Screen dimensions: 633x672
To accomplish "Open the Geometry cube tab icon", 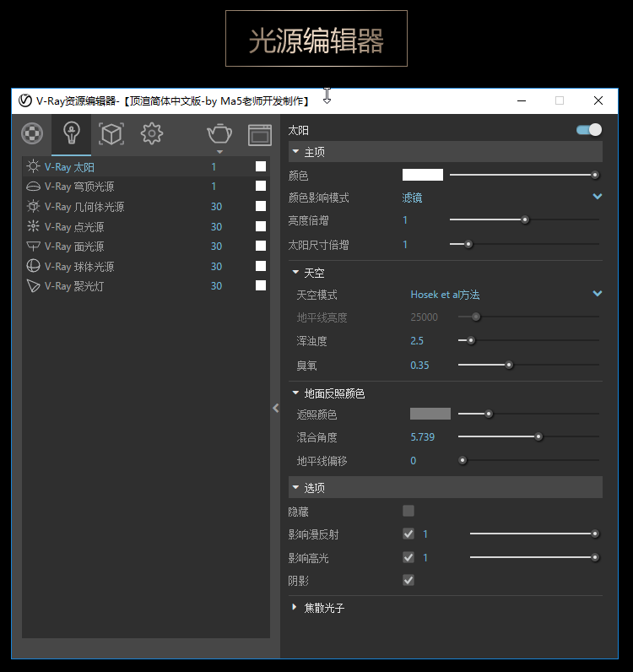I will [x=111, y=134].
